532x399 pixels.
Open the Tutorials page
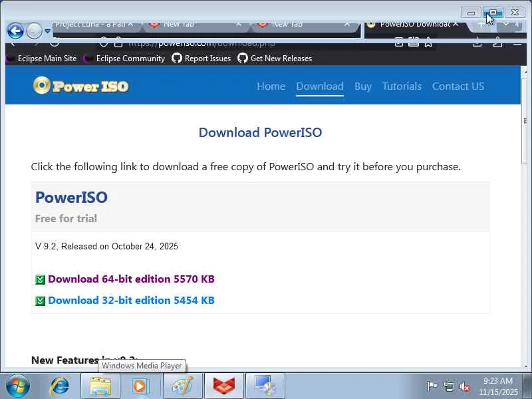tap(402, 86)
